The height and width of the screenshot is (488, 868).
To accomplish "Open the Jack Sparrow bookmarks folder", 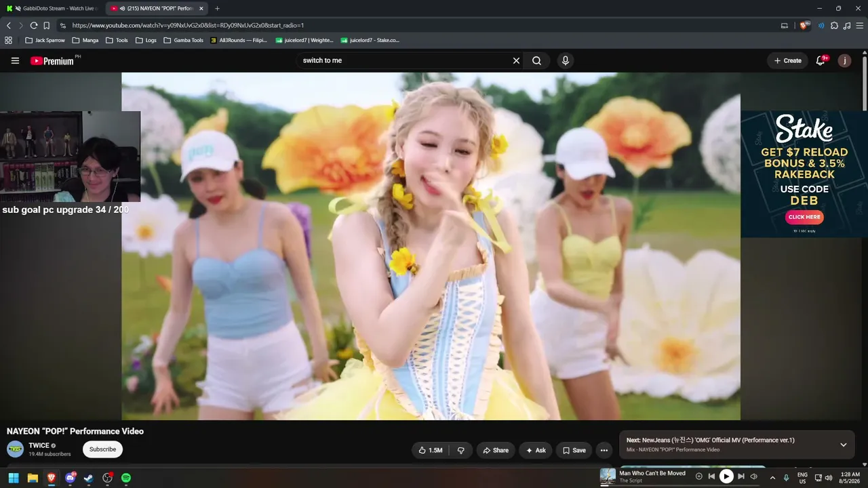I will click(45, 40).
